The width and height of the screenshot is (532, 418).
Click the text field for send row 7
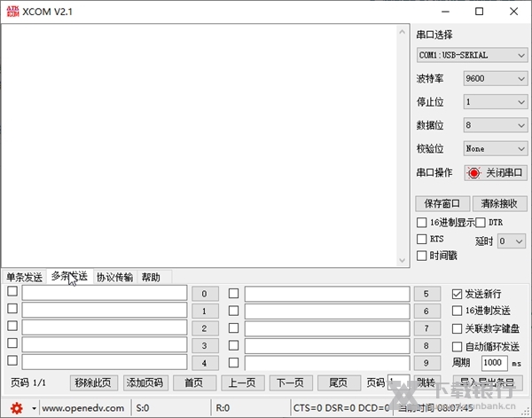327,328
